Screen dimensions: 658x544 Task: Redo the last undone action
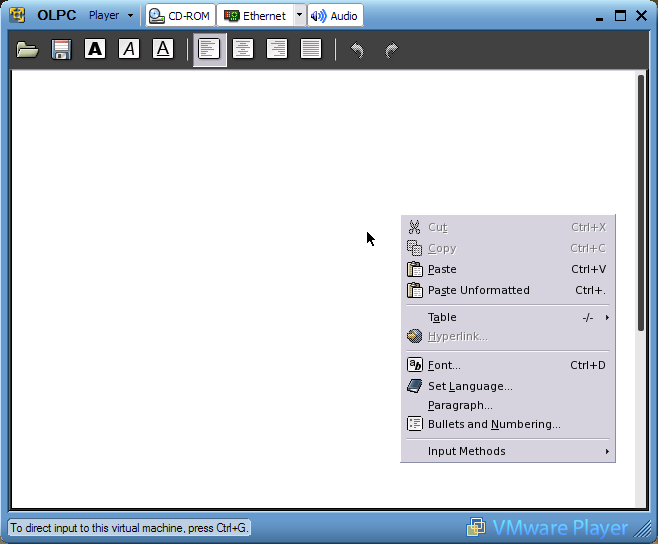pos(391,50)
